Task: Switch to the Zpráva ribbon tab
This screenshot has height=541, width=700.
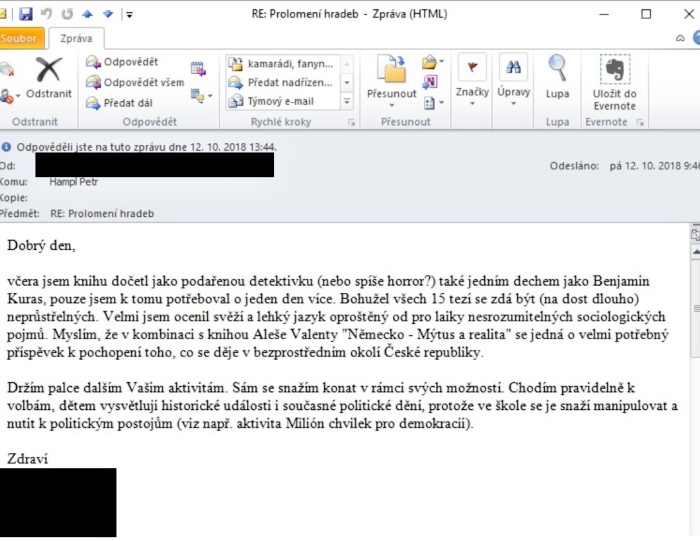Action: coord(76,38)
